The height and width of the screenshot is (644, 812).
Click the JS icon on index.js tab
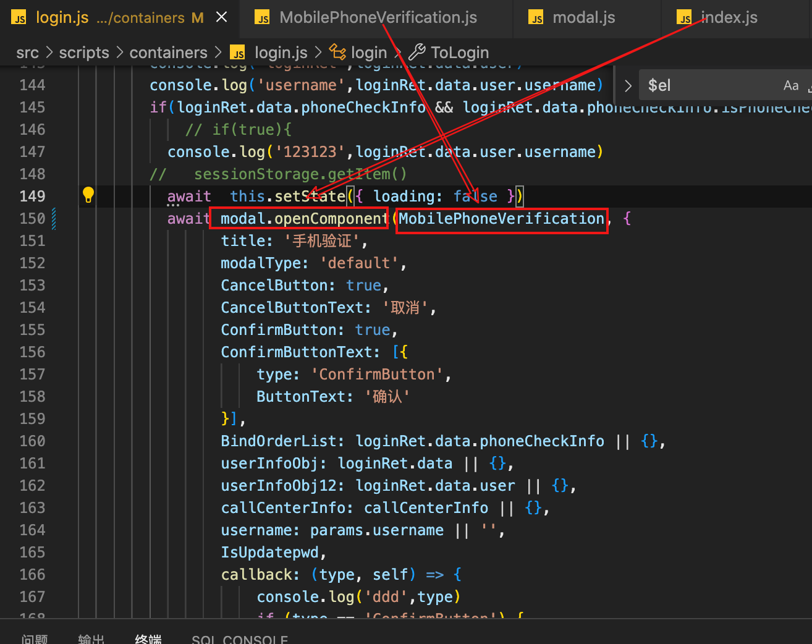pyautogui.click(x=684, y=18)
